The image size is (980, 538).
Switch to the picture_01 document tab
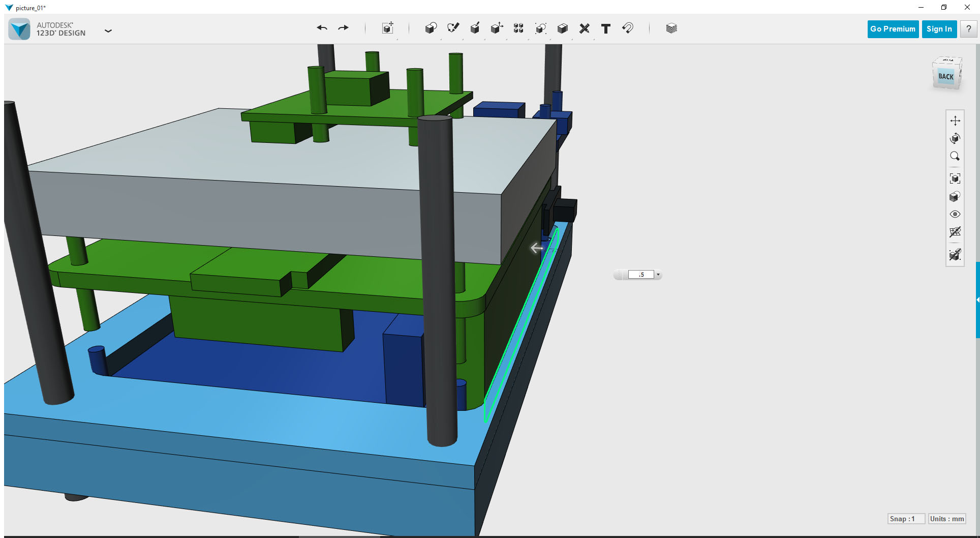pos(29,8)
